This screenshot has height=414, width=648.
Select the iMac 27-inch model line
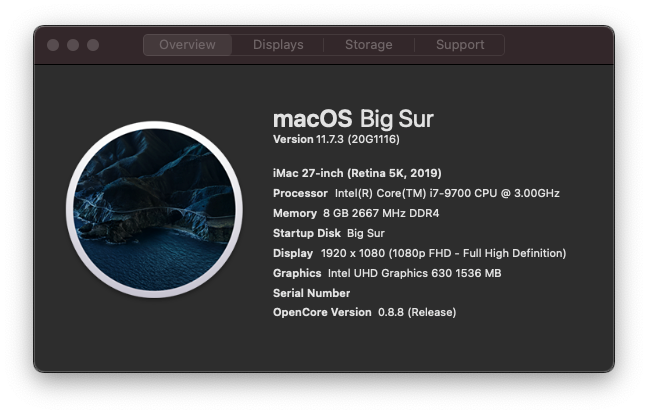pyautogui.click(x=357, y=173)
